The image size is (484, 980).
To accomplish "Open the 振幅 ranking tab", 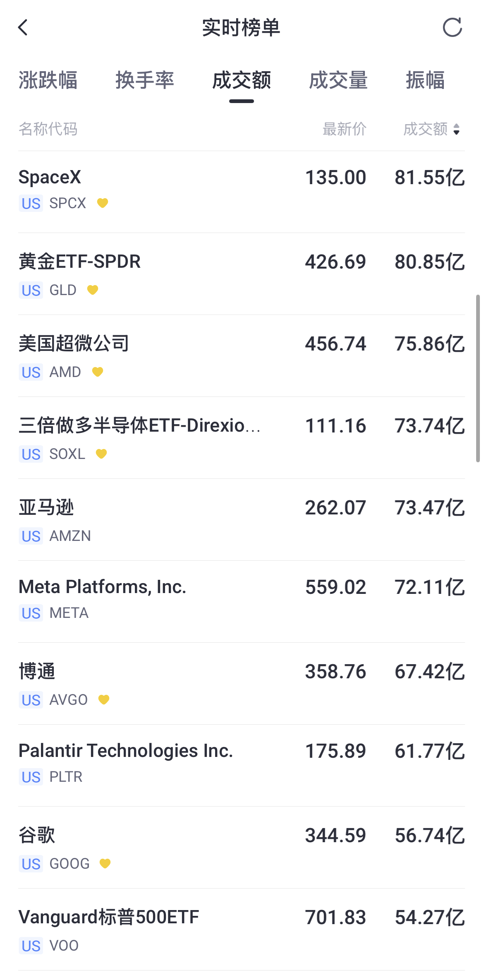I will click(x=425, y=80).
